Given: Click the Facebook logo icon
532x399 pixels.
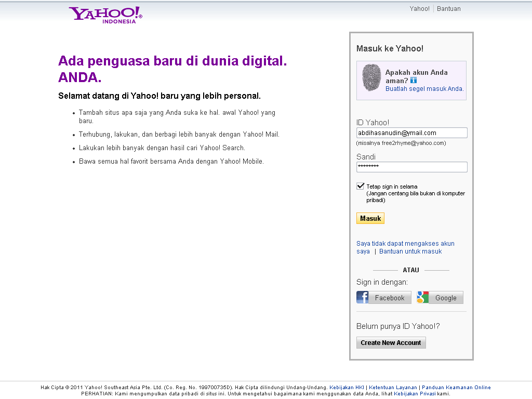Looking at the screenshot, I should tap(362, 297).
